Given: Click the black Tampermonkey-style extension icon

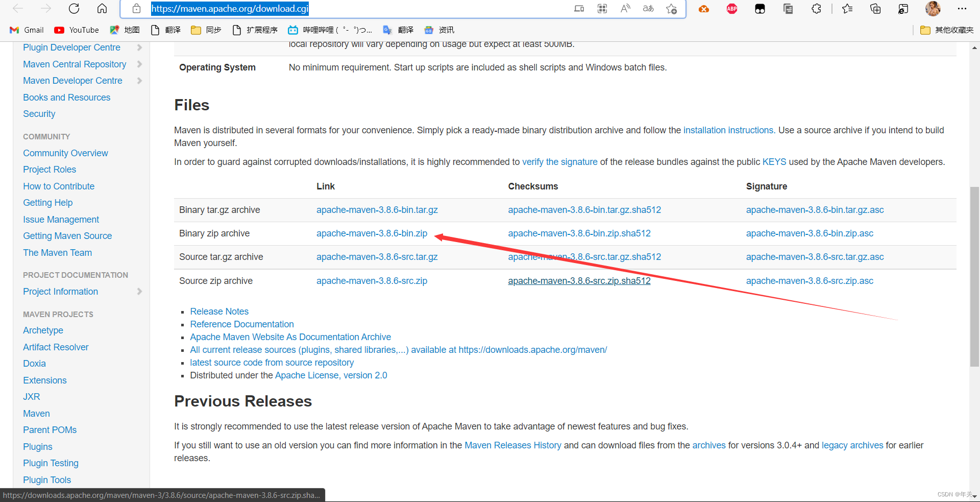Looking at the screenshot, I should (x=760, y=9).
